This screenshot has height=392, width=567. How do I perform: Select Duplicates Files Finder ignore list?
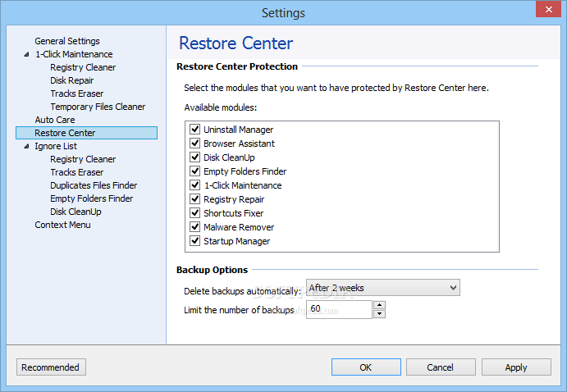[94, 185]
